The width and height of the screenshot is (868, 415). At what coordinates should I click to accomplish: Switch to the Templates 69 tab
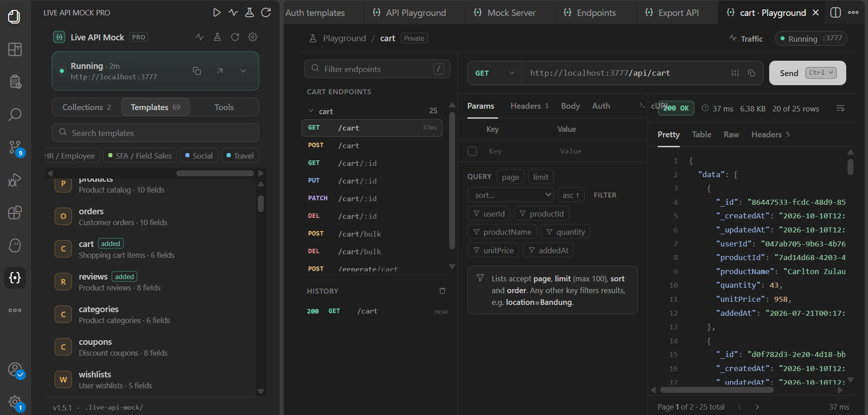(x=155, y=107)
